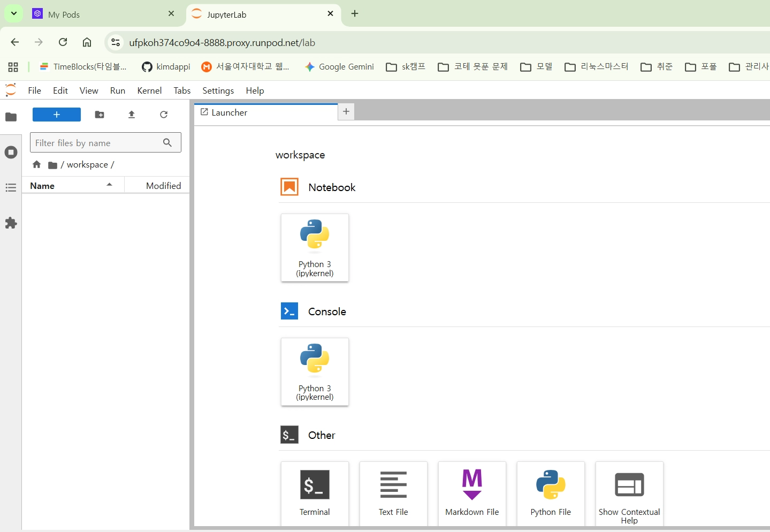770x532 pixels.
Task: Create a new Python File
Action: tap(551, 494)
